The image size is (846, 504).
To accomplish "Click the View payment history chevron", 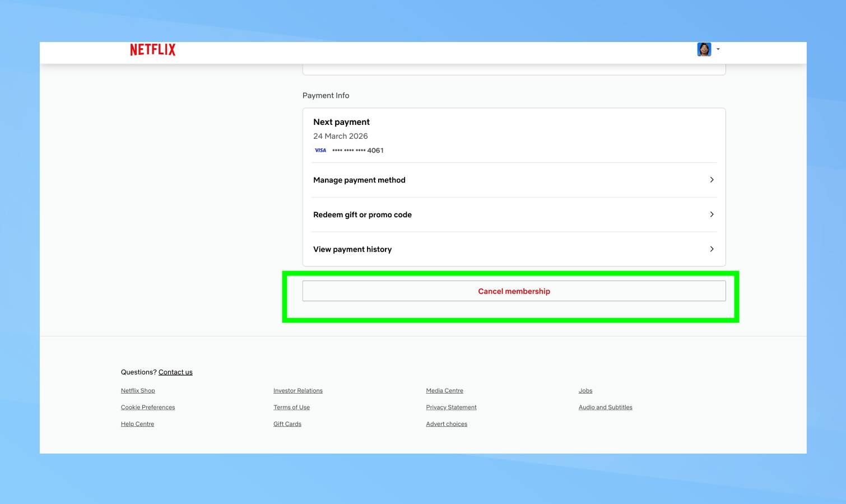I will 712,249.
